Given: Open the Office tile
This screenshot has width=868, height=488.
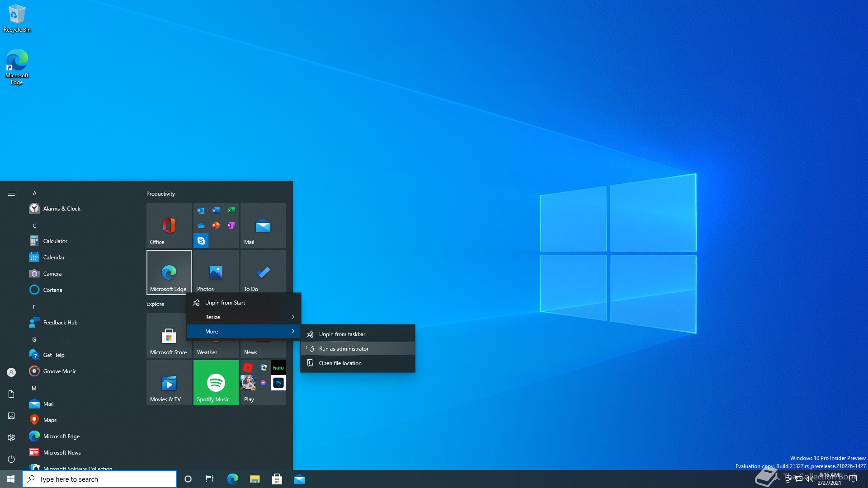Looking at the screenshot, I should coord(169,225).
